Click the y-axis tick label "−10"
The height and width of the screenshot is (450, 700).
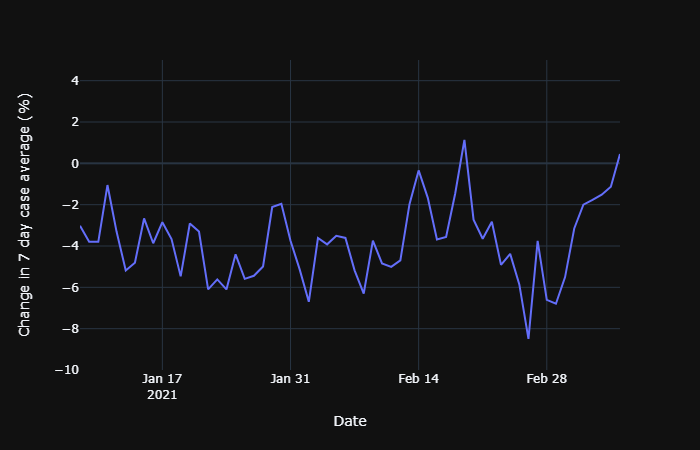point(67,370)
